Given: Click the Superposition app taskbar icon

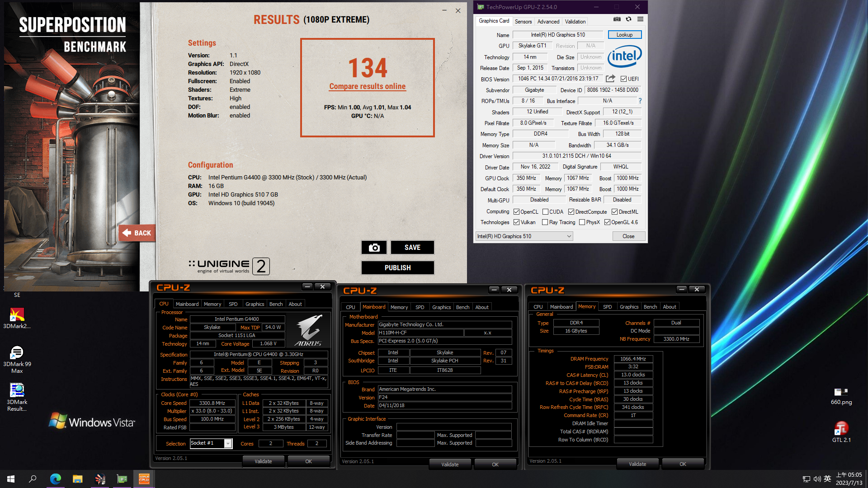Looking at the screenshot, I should click(100, 479).
